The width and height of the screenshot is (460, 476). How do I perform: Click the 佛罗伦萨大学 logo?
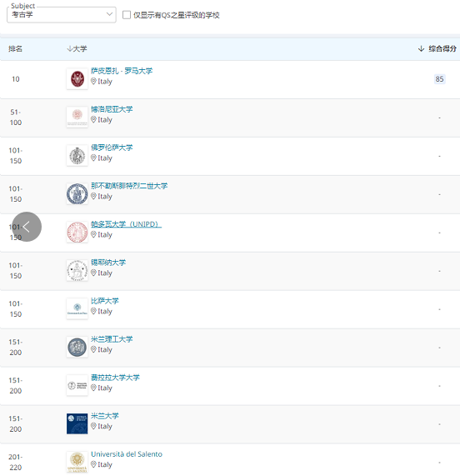[77, 156]
